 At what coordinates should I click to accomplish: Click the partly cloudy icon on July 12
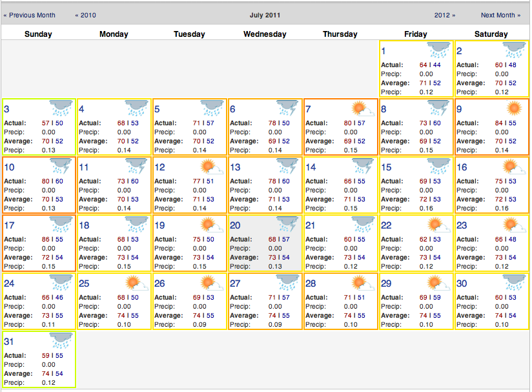[x=211, y=167]
